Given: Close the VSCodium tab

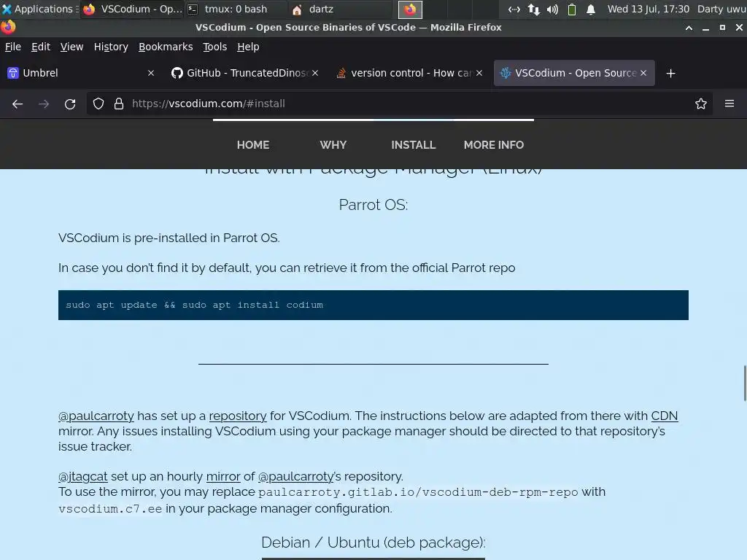Looking at the screenshot, I should click(643, 73).
